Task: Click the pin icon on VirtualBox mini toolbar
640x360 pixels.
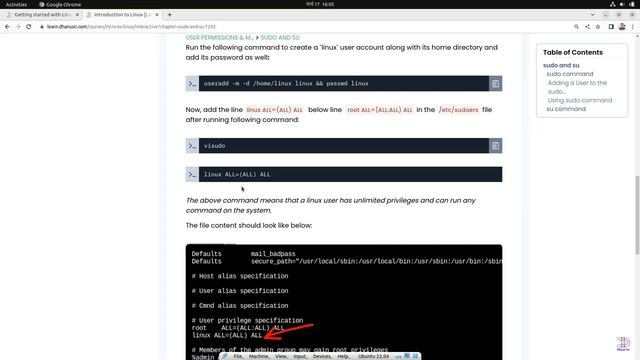Action: 225,356
